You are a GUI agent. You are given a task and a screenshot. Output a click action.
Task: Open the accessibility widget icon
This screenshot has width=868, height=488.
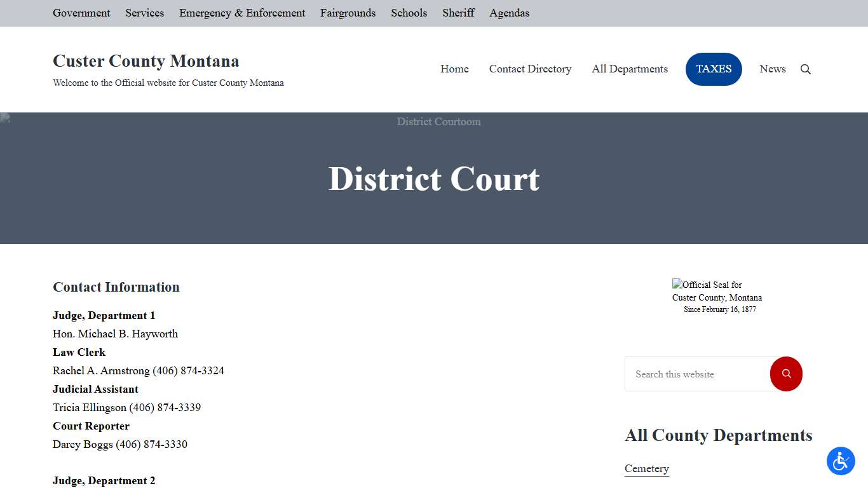[x=841, y=461]
